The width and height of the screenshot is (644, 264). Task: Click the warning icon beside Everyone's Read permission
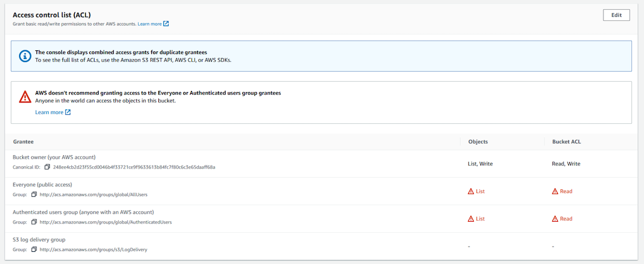555,191
